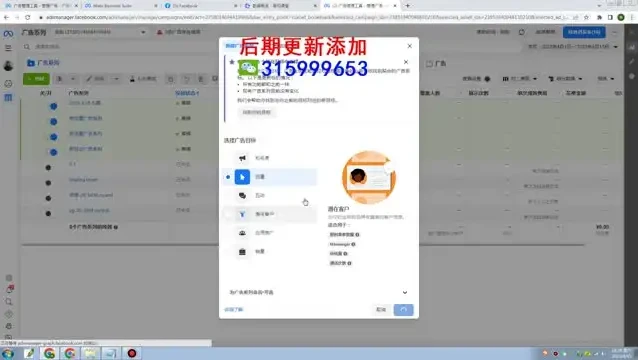Dismiss the info notice inside dialog
Screen dimensions: 638x360
point(406,62)
